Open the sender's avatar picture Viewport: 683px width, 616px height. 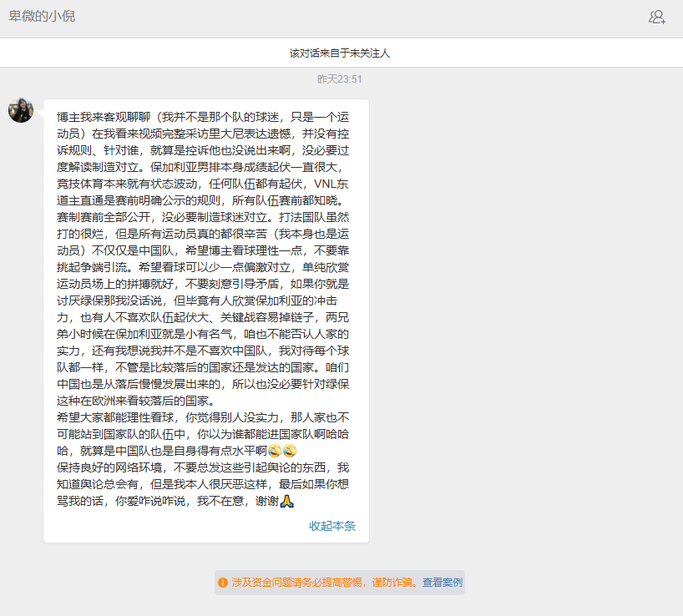(21, 110)
